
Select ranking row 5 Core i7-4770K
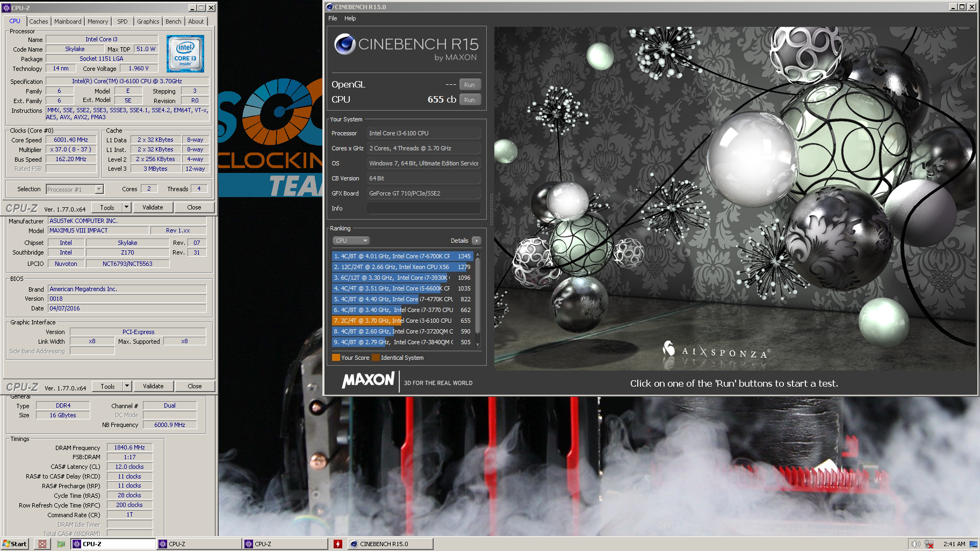pos(402,299)
